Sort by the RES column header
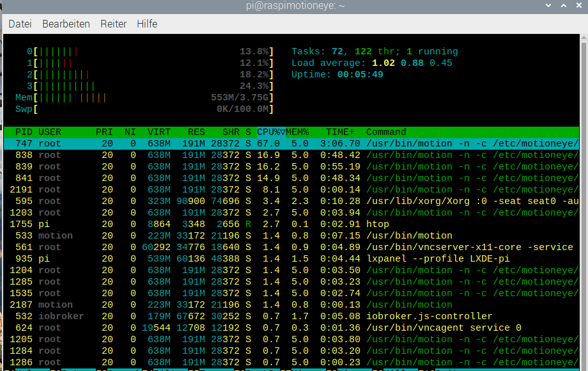 pyautogui.click(x=196, y=132)
